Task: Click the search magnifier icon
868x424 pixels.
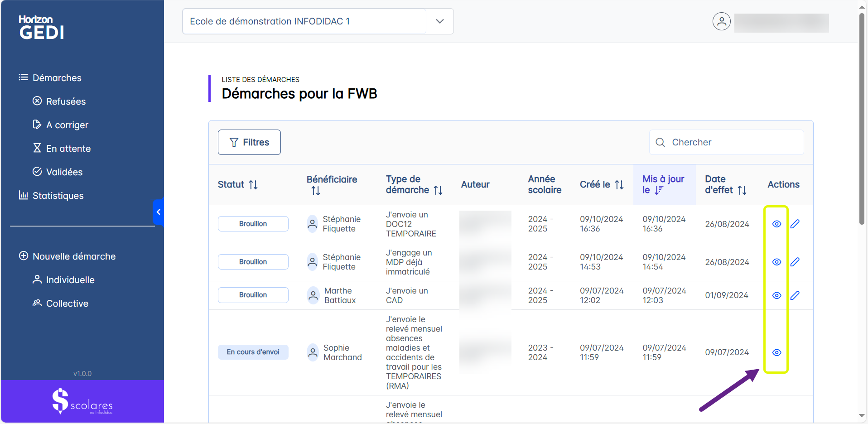Action: point(661,142)
